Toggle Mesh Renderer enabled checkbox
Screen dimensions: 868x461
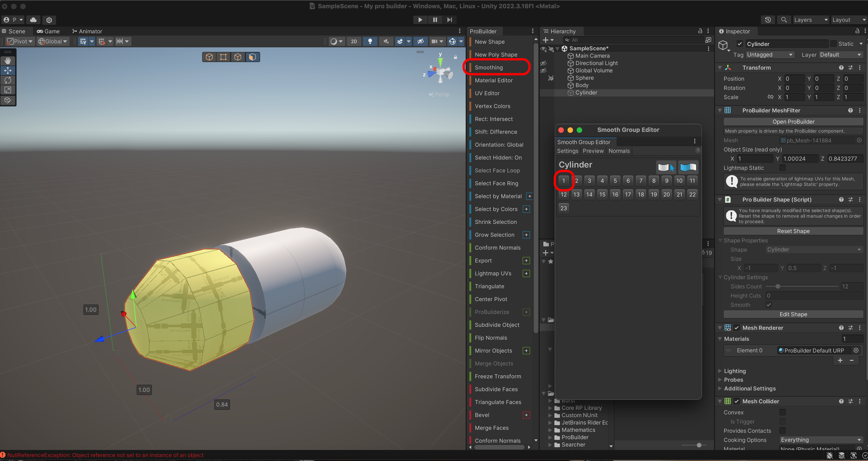(737, 327)
